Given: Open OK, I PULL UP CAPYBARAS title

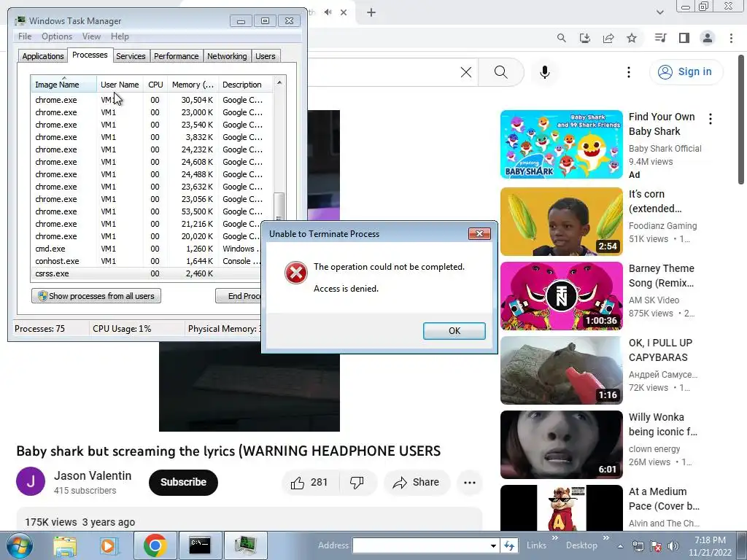Looking at the screenshot, I should tap(661, 350).
